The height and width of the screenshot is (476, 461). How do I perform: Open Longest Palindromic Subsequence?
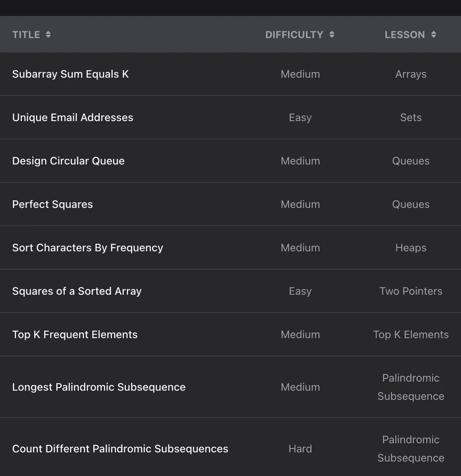pos(99,387)
